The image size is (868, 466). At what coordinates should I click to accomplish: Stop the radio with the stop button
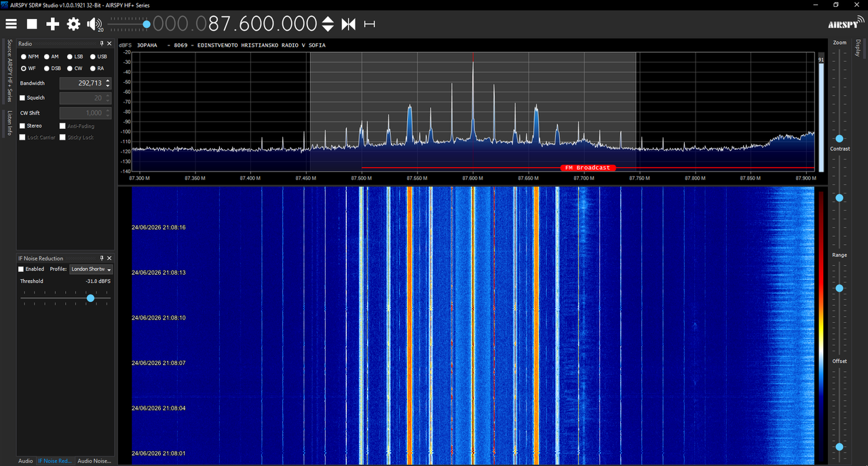(x=32, y=24)
